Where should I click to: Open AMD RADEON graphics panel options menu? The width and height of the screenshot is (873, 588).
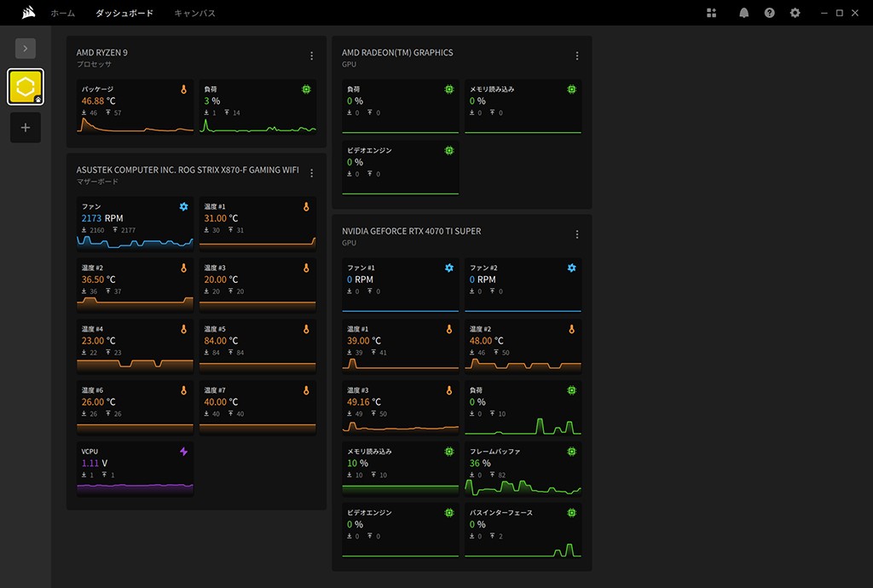577,56
